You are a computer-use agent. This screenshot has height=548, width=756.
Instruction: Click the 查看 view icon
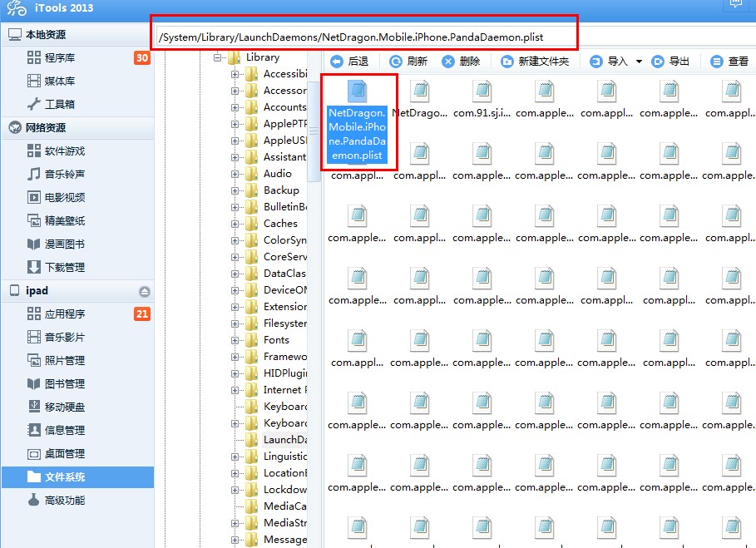coord(717,62)
